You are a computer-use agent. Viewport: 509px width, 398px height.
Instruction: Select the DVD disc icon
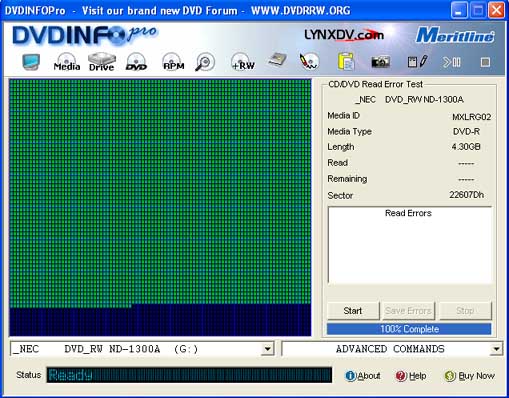tap(136, 62)
